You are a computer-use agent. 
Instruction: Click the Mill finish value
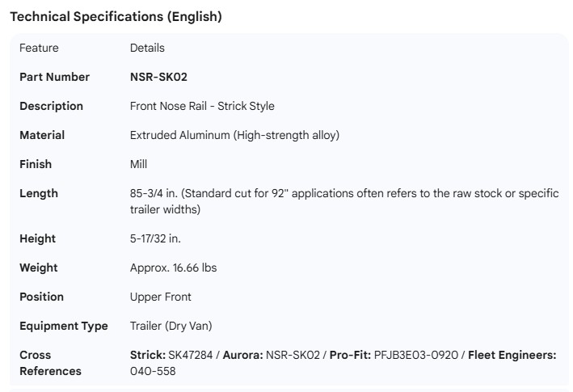coord(138,164)
